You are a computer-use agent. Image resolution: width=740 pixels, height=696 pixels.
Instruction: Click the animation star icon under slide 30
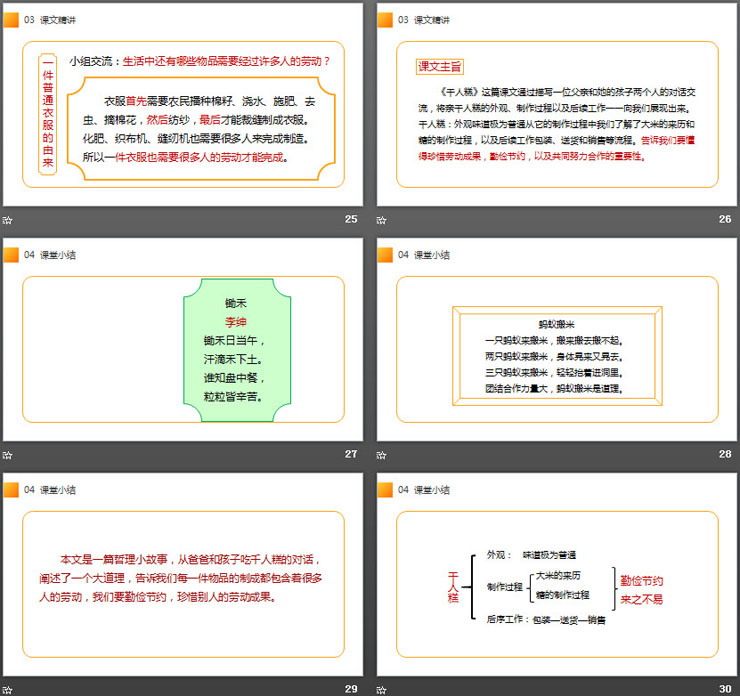[382, 689]
